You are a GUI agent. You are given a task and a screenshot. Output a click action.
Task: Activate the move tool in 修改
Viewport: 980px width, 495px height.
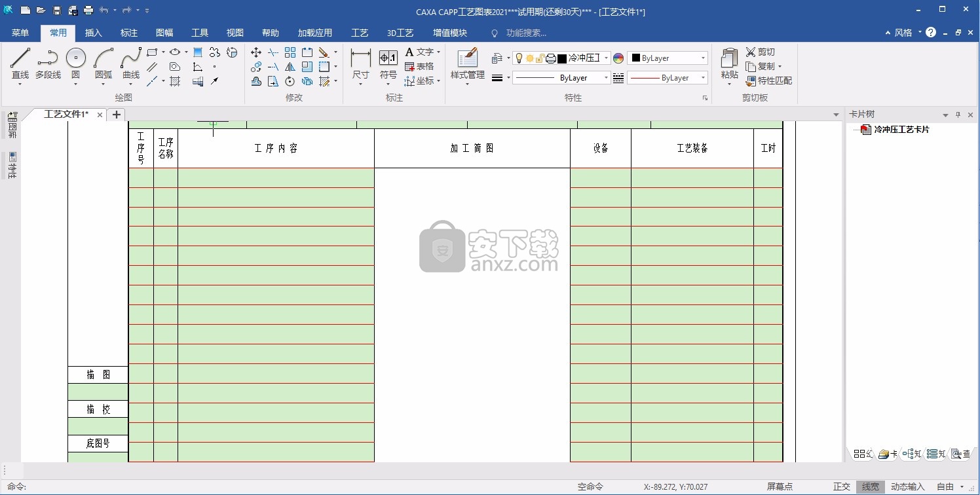(256, 52)
